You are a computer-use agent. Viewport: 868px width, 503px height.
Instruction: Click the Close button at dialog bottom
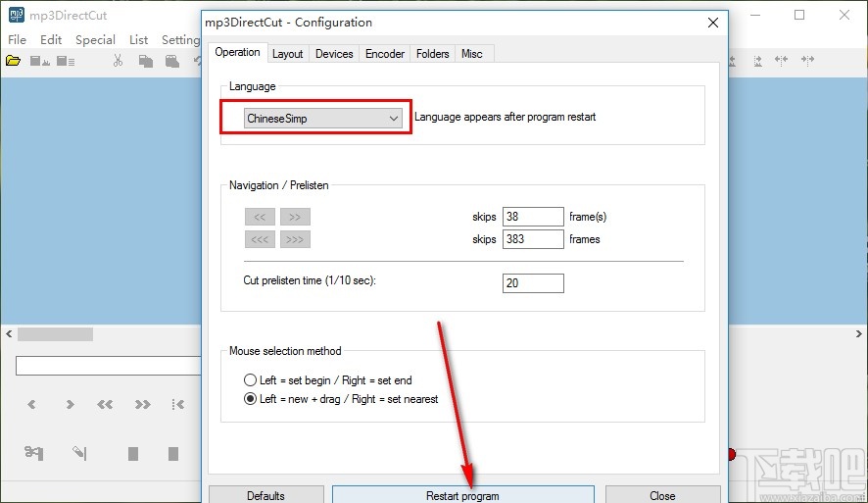[662, 495]
